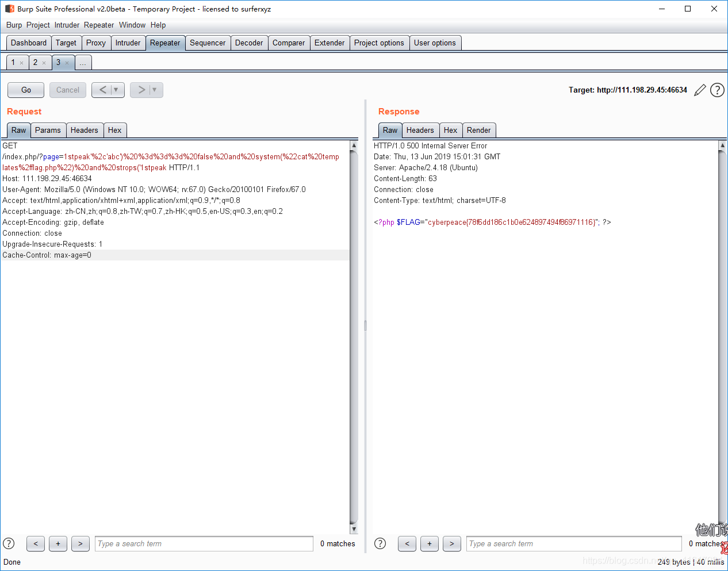Screen dimensions: 728x571
Task: Focus the request search term field
Action: click(x=204, y=543)
